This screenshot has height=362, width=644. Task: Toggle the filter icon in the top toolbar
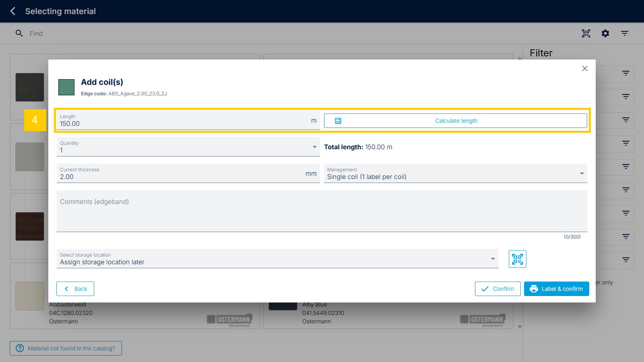click(x=625, y=33)
